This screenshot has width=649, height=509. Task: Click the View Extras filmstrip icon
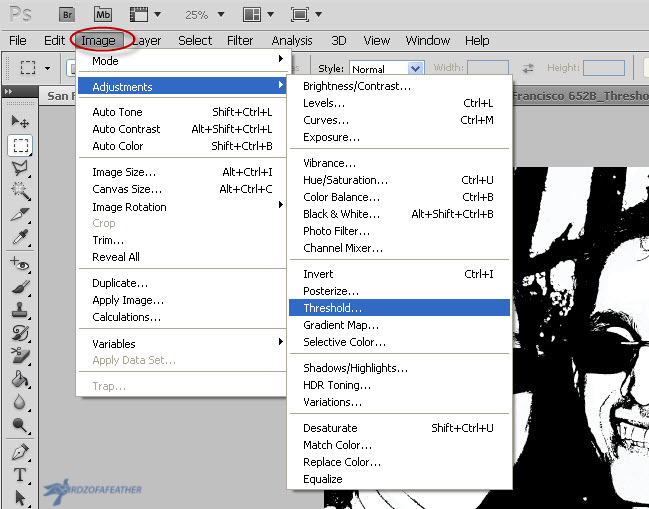click(139, 15)
